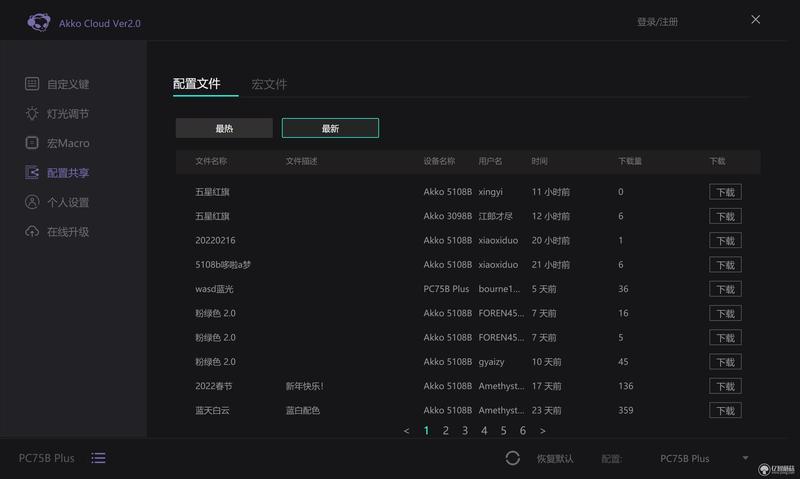This screenshot has width=800, height=479.
Task: Click the 恢复默认 refresh icon
Action: pyautogui.click(x=512, y=458)
